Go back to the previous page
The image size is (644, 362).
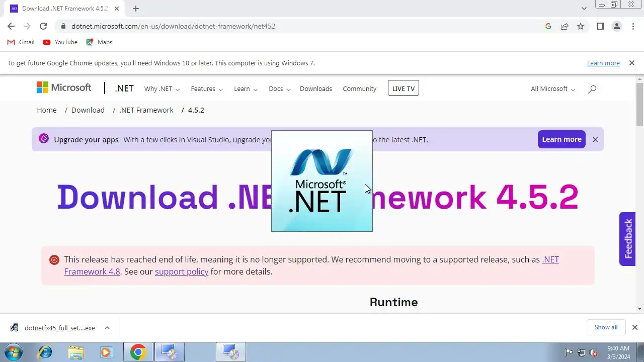pyautogui.click(x=11, y=26)
